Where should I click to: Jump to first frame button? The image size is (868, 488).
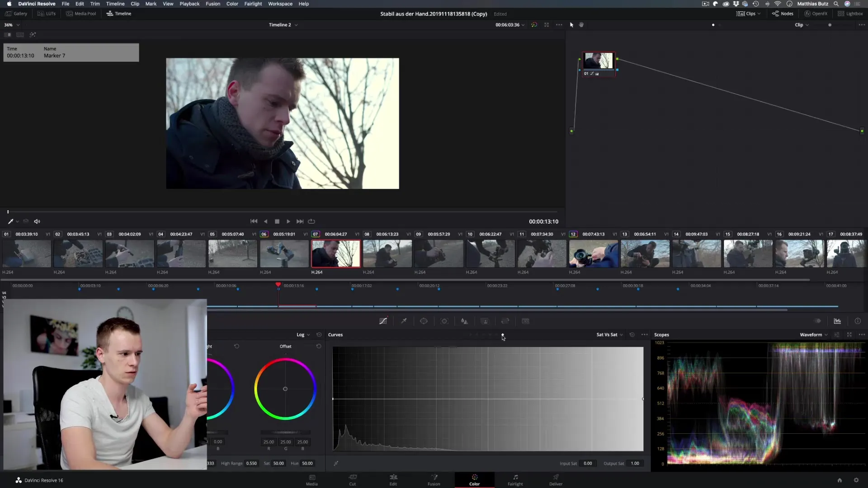[x=254, y=221]
